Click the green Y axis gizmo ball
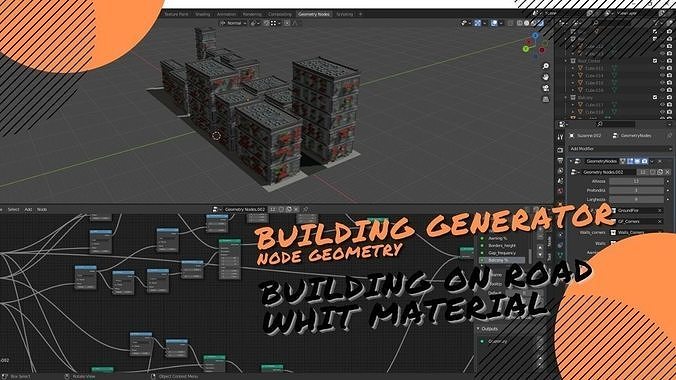676x380 pixels. tap(526, 49)
